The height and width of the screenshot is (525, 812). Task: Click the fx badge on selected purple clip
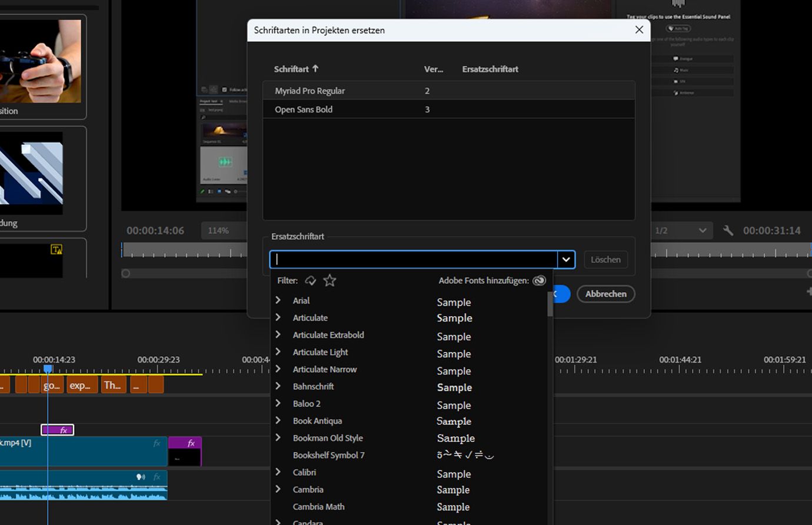(64, 430)
